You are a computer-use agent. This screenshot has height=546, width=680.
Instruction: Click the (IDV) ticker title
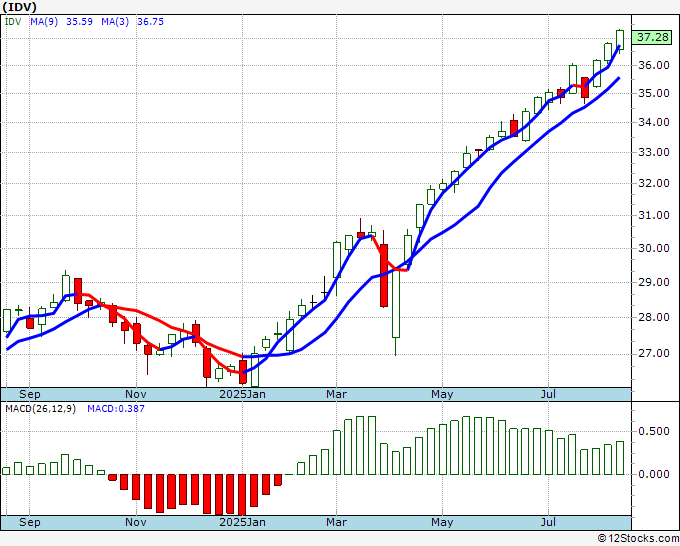coord(20,7)
